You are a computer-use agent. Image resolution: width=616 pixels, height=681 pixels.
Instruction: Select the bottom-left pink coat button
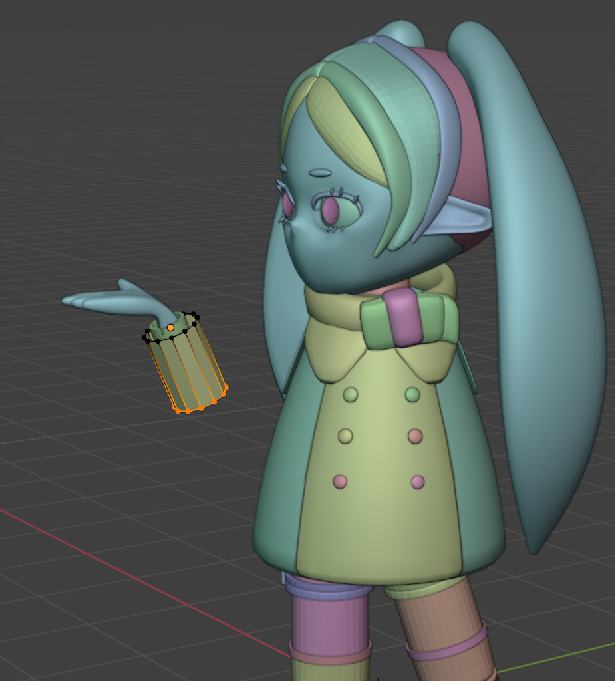click(x=340, y=481)
